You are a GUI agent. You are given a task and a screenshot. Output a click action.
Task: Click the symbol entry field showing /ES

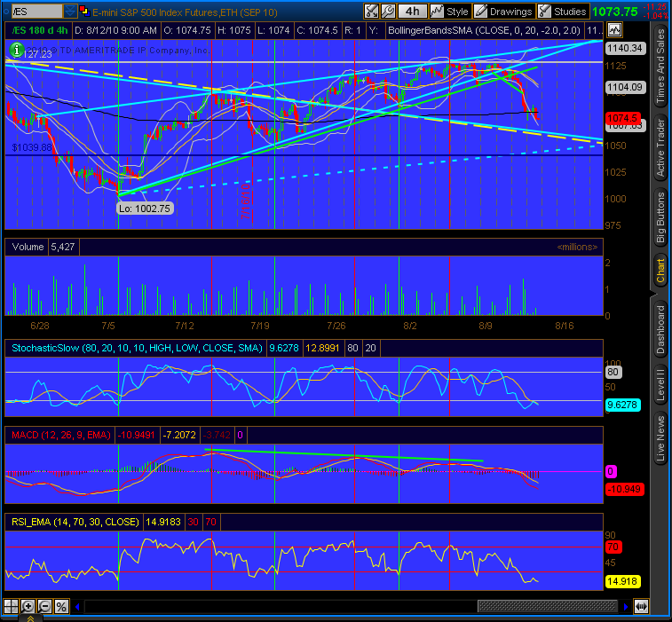point(37,12)
